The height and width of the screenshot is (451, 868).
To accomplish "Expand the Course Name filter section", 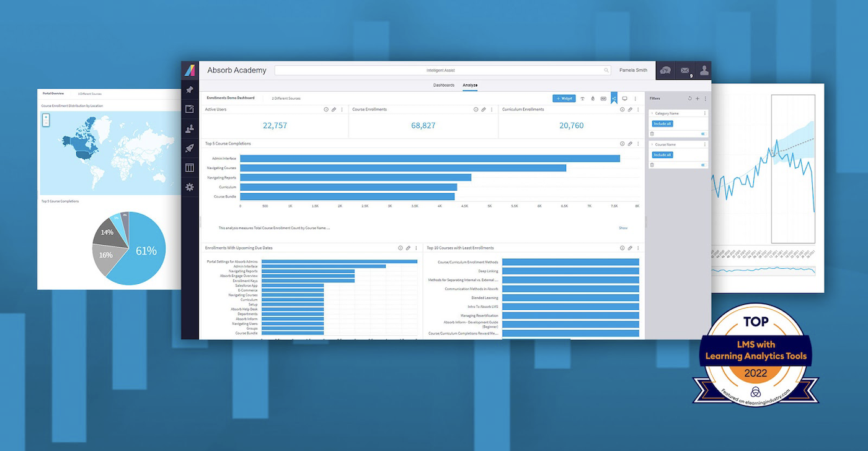I will (653, 144).
